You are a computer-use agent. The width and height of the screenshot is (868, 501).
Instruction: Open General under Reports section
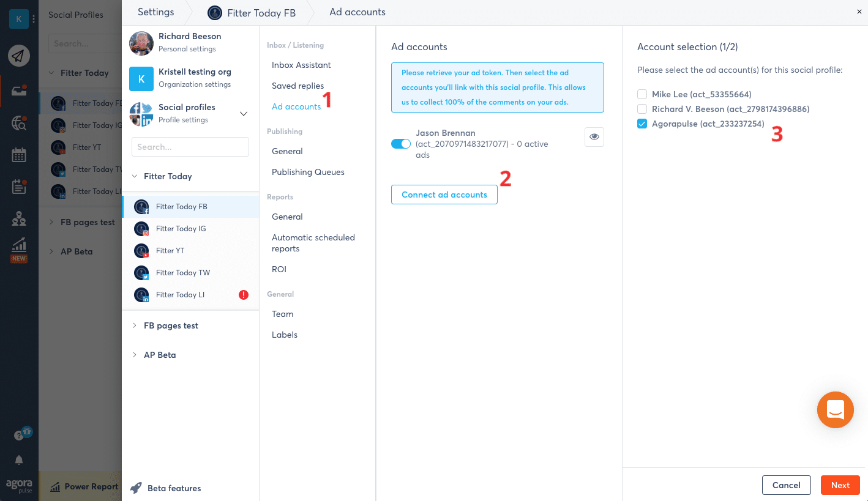[287, 217]
